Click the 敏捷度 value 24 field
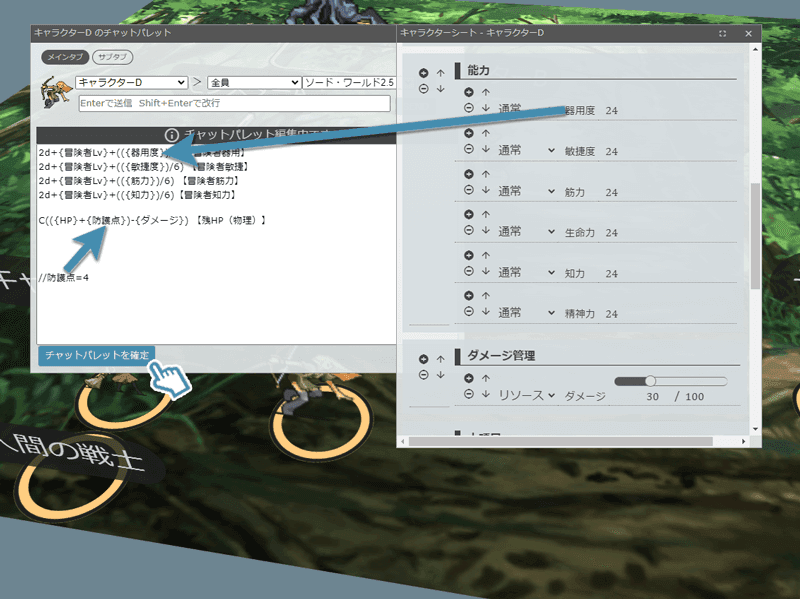The image size is (800, 599). tap(612, 152)
